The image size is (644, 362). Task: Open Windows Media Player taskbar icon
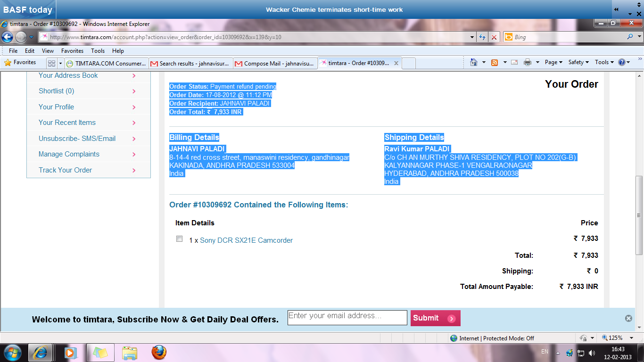(x=70, y=353)
